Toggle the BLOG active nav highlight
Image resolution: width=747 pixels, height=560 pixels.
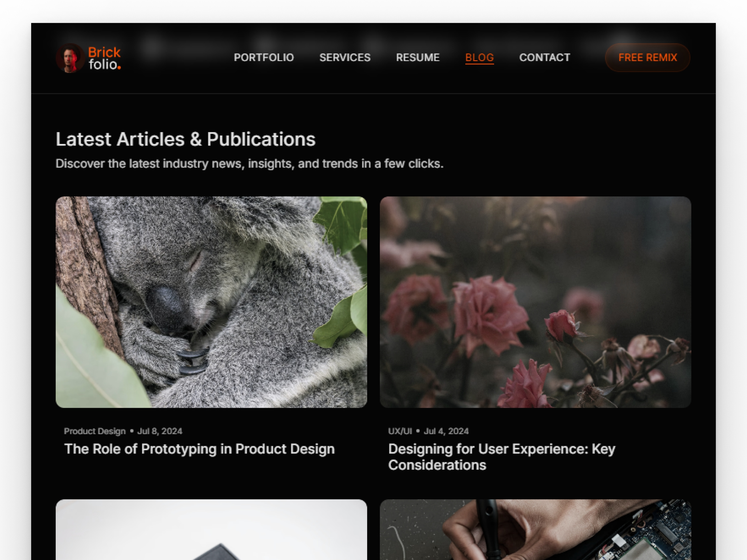coord(479,57)
